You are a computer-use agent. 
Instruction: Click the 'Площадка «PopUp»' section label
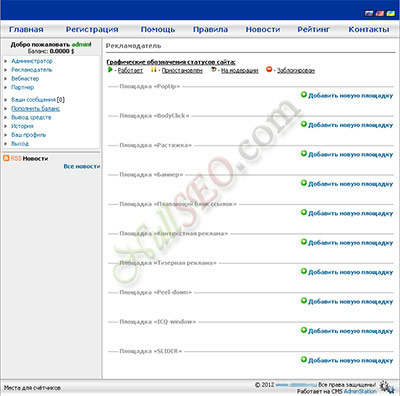150,86
